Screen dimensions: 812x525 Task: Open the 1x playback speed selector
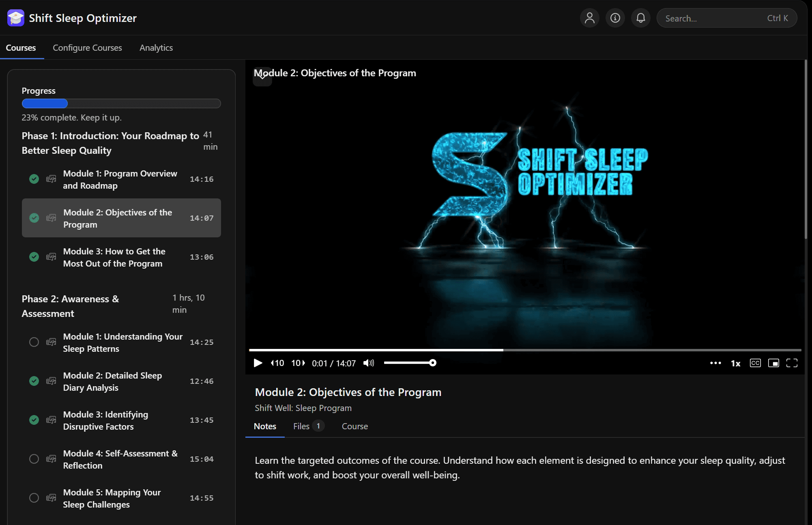click(x=735, y=363)
